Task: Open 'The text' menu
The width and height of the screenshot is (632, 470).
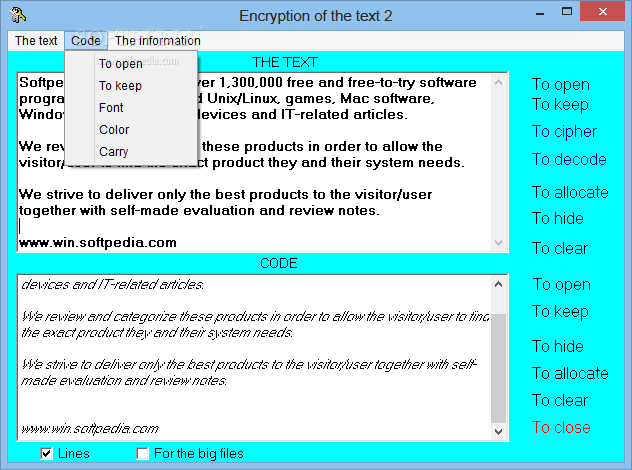Action: (36, 41)
